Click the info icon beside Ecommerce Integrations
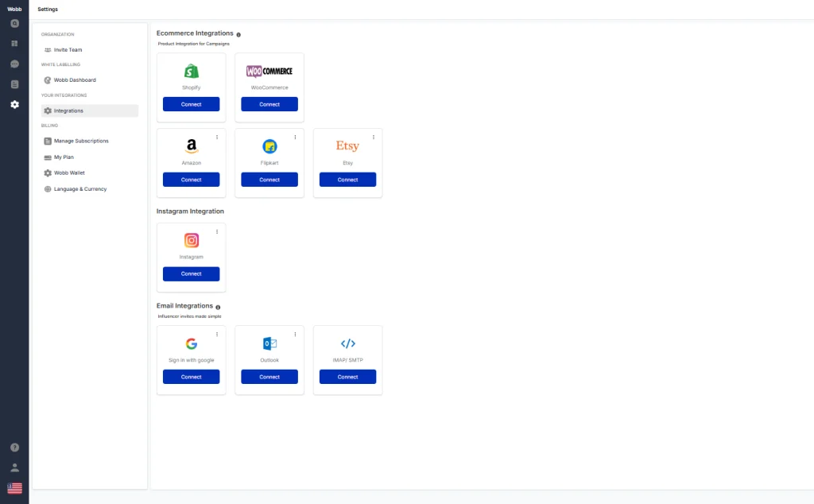This screenshot has height=504, width=814. pyautogui.click(x=238, y=35)
